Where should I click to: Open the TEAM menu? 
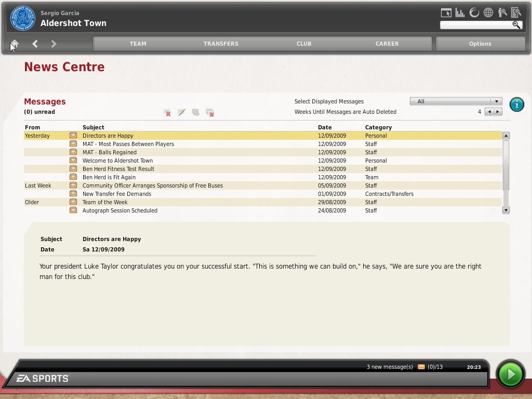click(138, 44)
